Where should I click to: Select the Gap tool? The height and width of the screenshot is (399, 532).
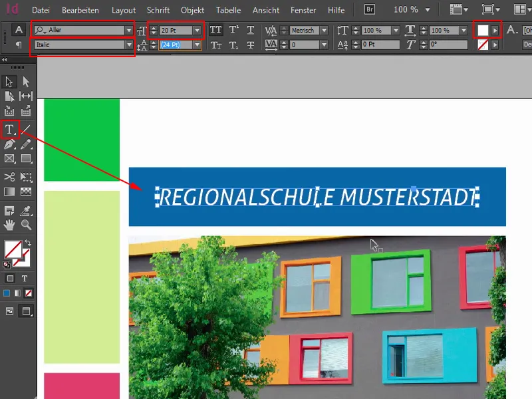point(26,96)
